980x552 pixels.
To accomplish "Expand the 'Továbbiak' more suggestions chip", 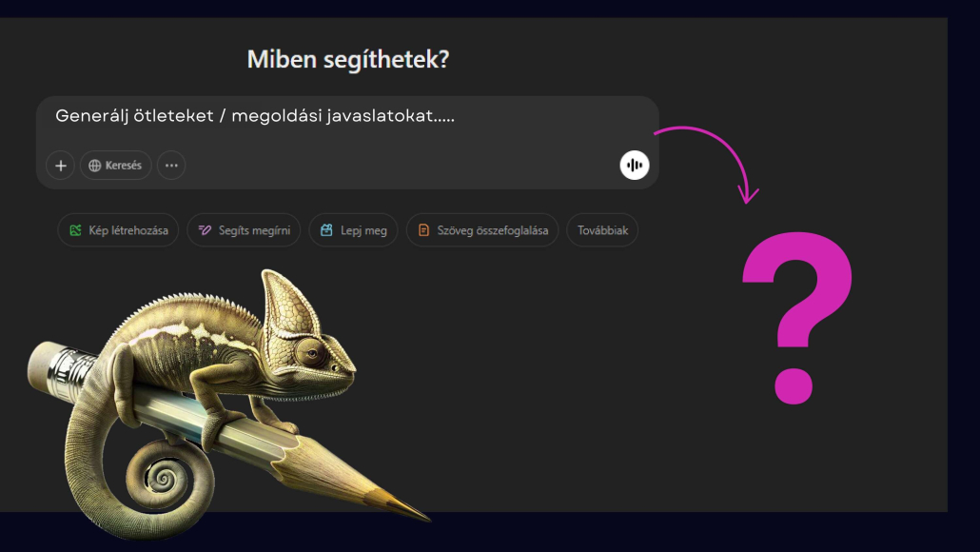I will coord(602,230).
